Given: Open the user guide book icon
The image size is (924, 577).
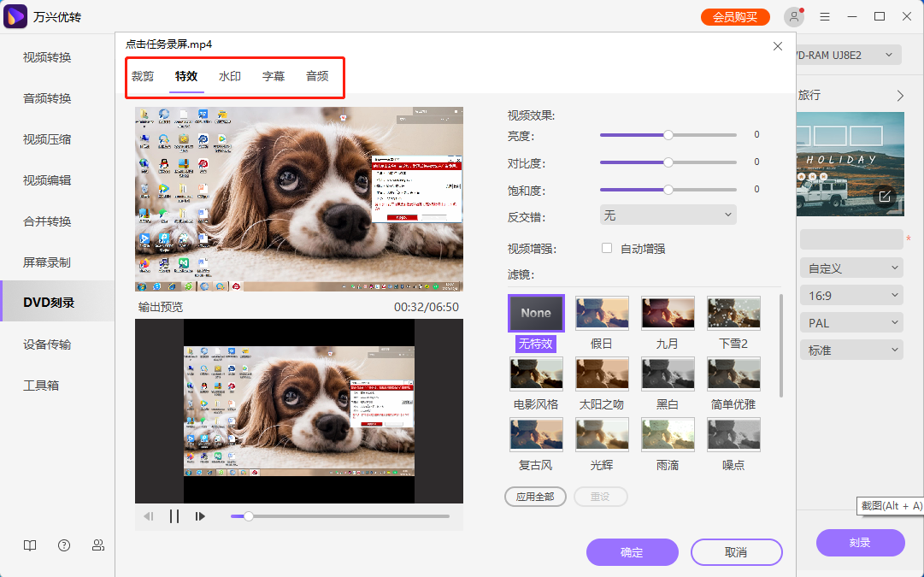Looking at the screenshot, I should [30, 545].
